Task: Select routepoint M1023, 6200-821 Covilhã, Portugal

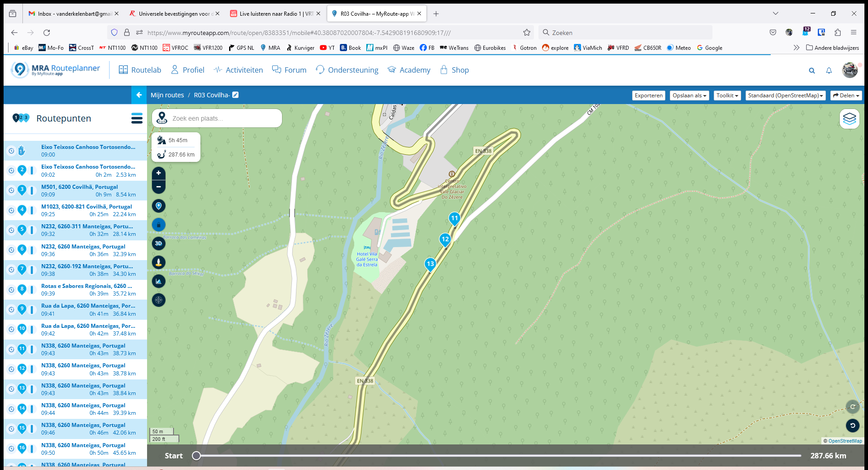Action: tap(75, 210)
